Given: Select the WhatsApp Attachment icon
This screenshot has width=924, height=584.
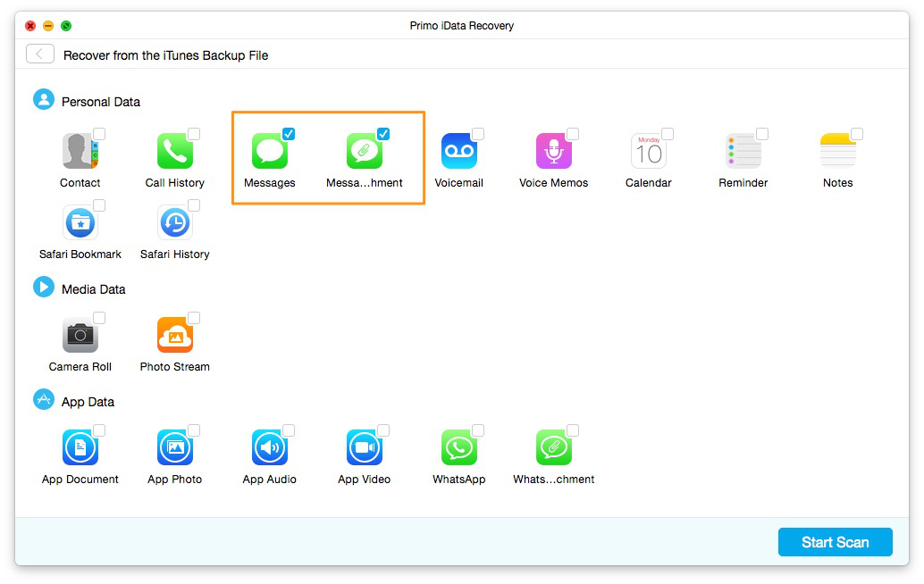Looking at the screenshot, I should tap(553, 447).
